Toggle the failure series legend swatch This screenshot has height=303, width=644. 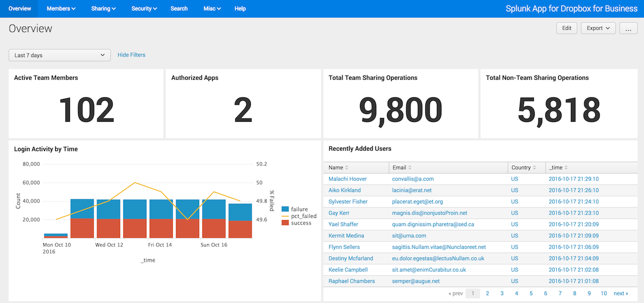tap(285, 209)
